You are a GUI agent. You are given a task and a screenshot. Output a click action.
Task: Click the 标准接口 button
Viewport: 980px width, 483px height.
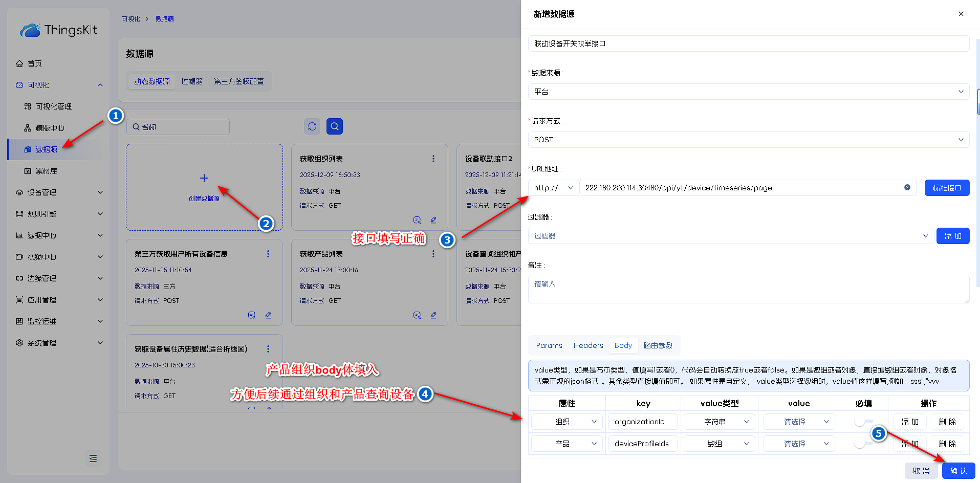[946, 188]
